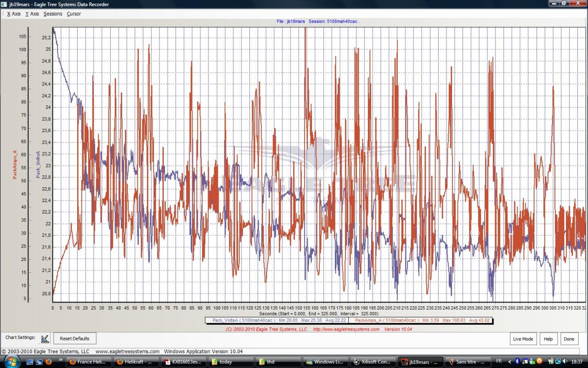This screenshot has width=588, height=368.
Task: Open the Sessions menu
Action: pos(53,14)
